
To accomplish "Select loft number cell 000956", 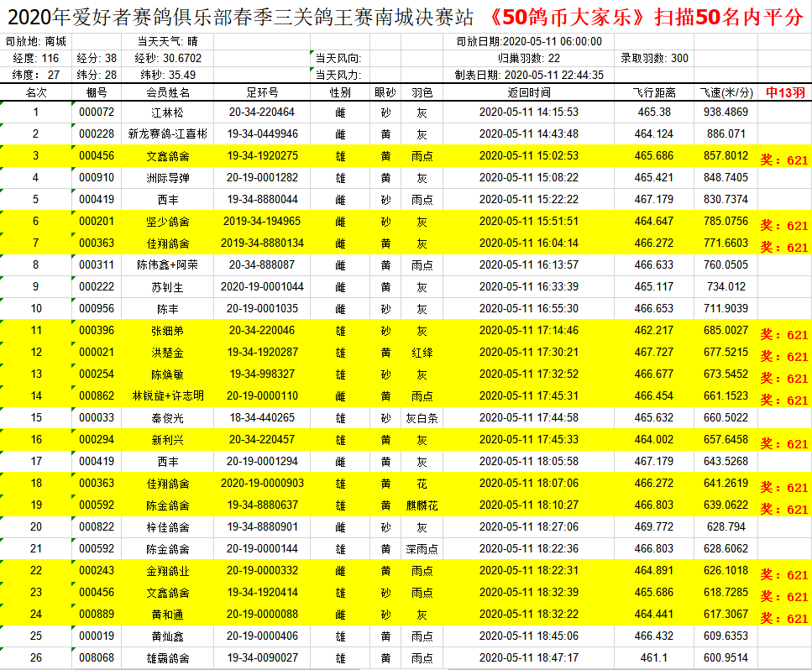I will pyautogui.click(x=97, y=309).
